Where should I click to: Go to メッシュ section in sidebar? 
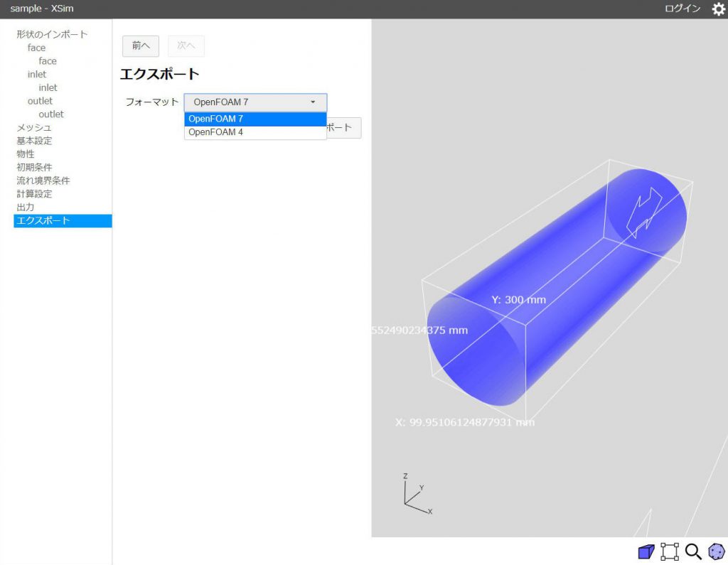33,127
